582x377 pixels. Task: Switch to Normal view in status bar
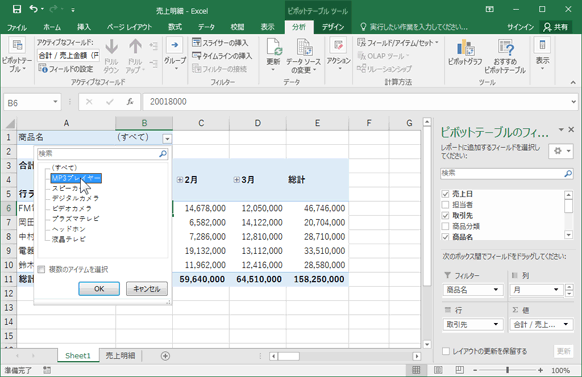416,370
